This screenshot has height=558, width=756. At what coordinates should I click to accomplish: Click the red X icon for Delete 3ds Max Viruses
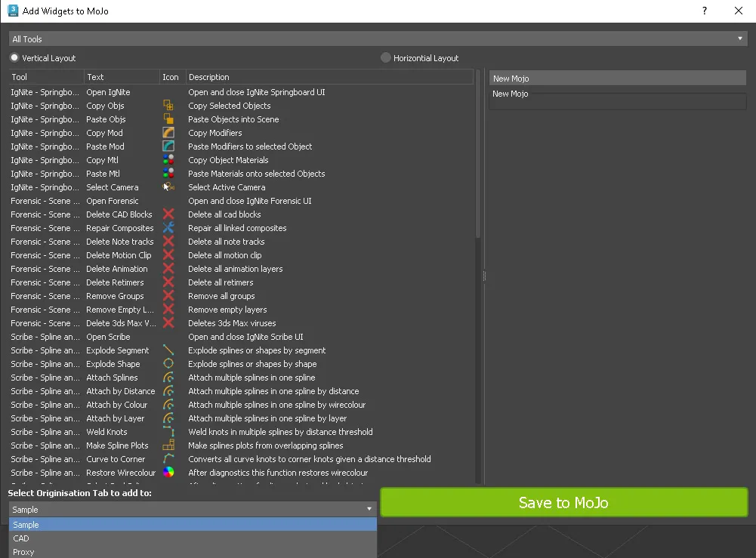[x=168, y=323]
